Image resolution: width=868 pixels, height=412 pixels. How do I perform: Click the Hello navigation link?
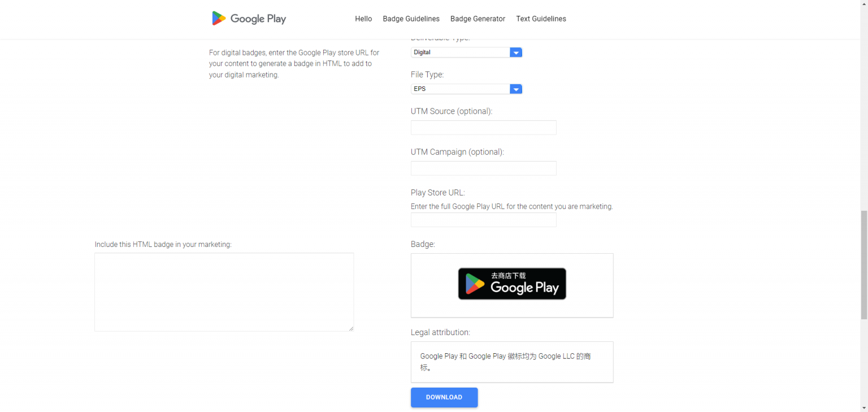tap(363, 19)
